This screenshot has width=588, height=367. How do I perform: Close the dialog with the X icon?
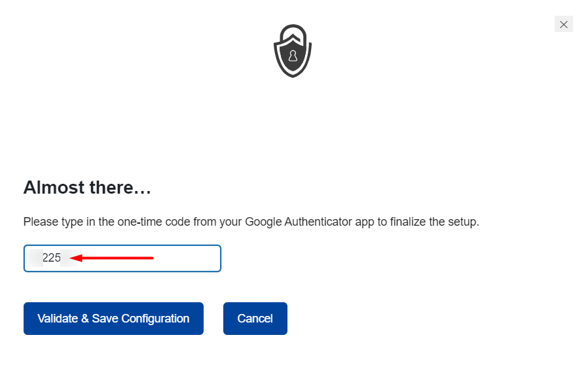point(563,24)
